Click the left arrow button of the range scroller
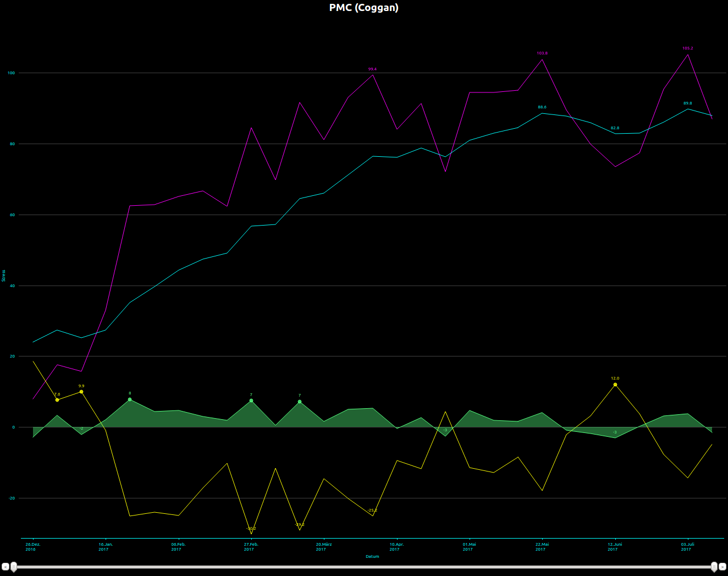This screenshot has width=728, height=576. [x=5, y=567]
